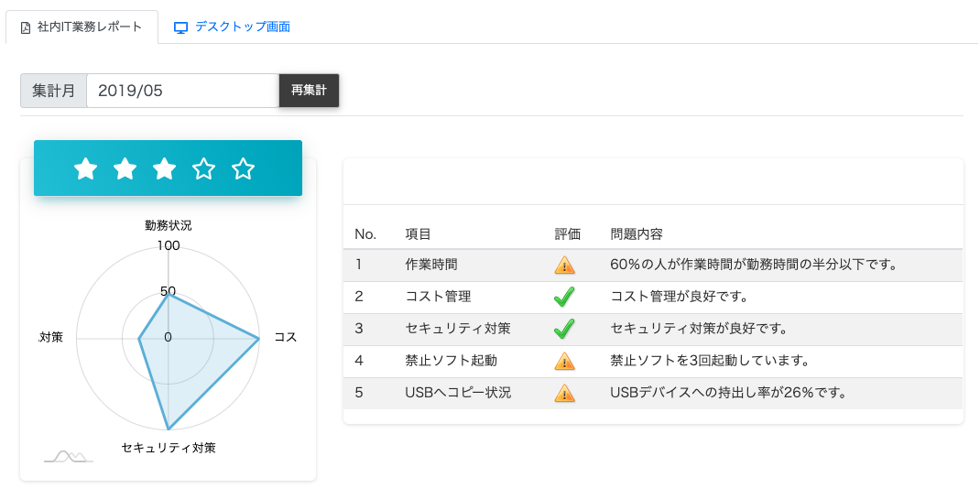
Task: Click the first filled star
Action: coord(85,168)
